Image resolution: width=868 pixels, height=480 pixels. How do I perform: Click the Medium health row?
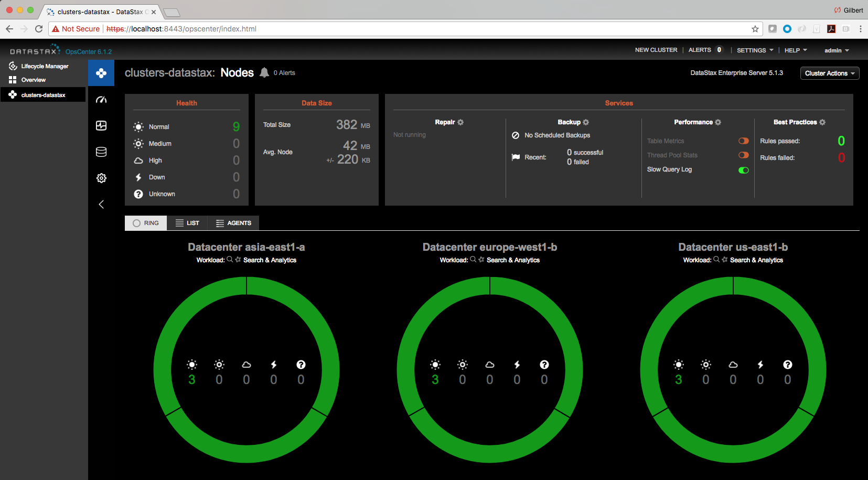(187, 143)
